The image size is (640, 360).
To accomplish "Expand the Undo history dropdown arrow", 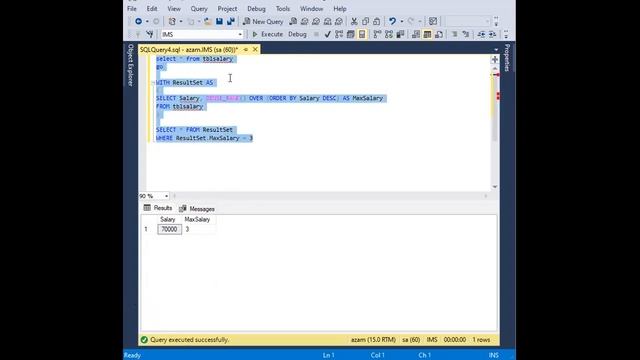I will (x=402, y=21).
